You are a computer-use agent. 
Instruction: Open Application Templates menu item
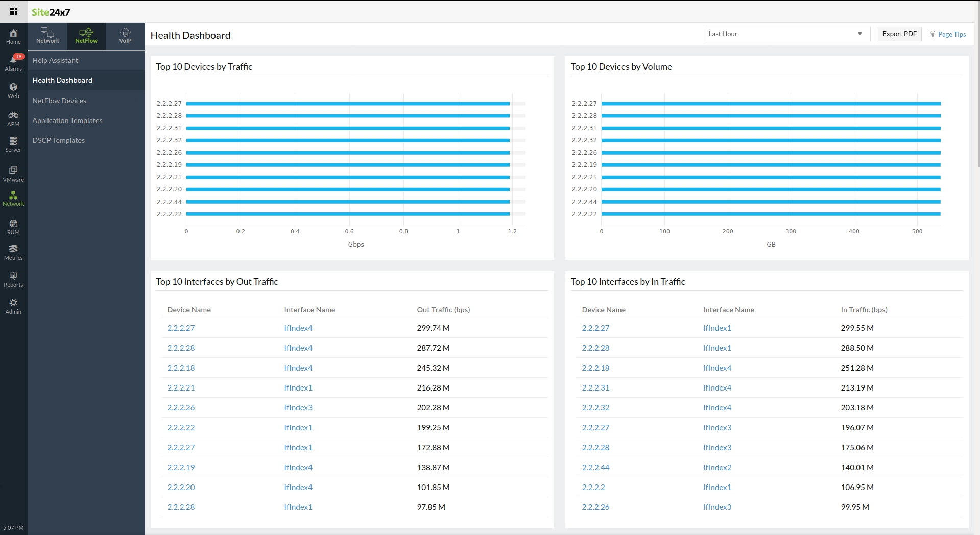pyautogui.click(x=67, y=120)
